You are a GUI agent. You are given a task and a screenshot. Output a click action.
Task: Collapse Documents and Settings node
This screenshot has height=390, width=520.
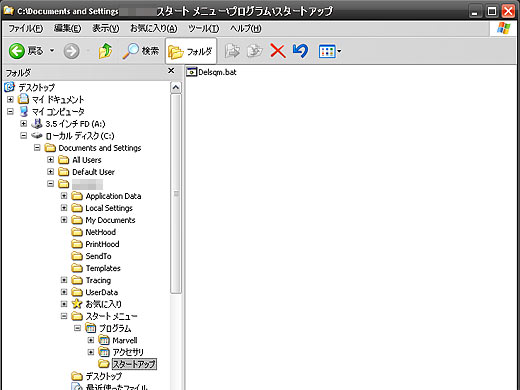[x=37, y=148]
